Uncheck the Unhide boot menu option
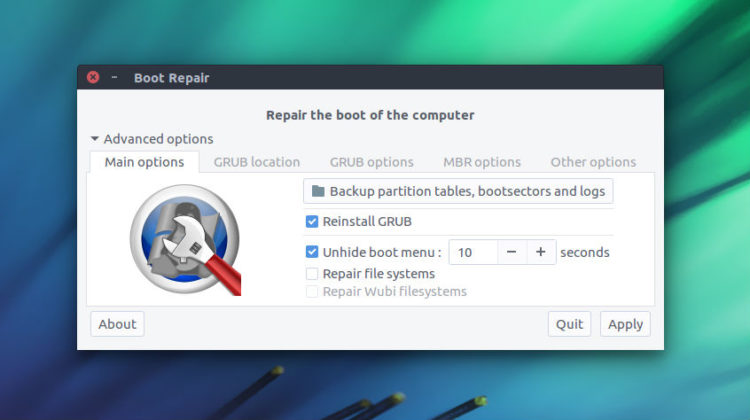The image size is (750, 420). tap(312, 252)
